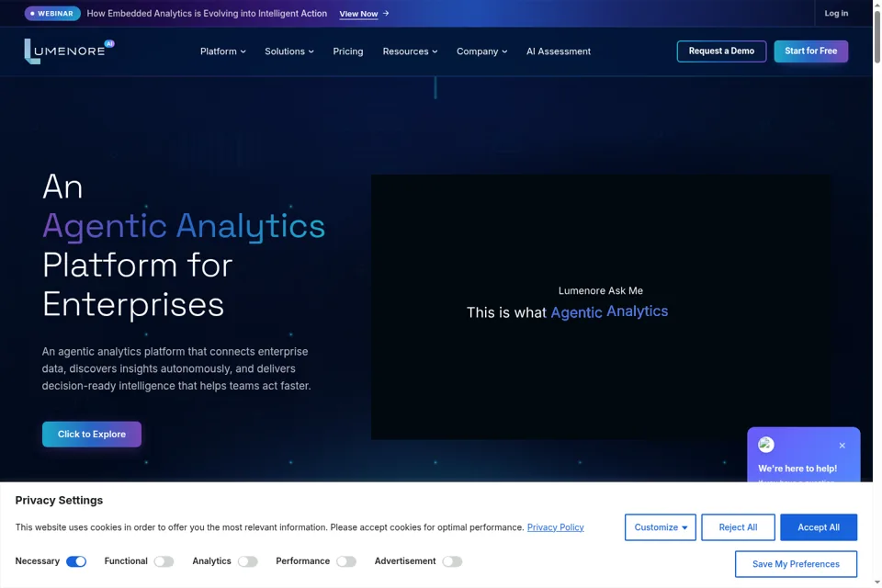Click the Log in link
The width and height of the screenshot is (882, 588).
[836, 14]
